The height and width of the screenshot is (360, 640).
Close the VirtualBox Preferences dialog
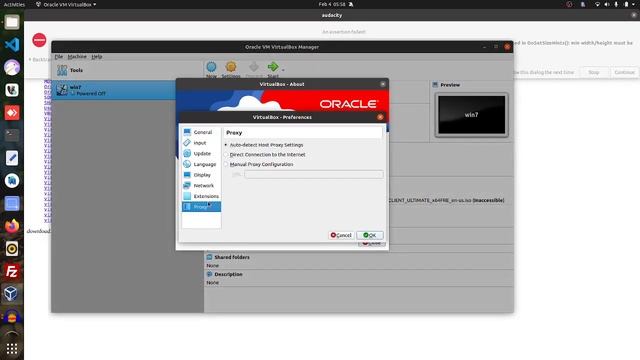click(x=380, y=117)
